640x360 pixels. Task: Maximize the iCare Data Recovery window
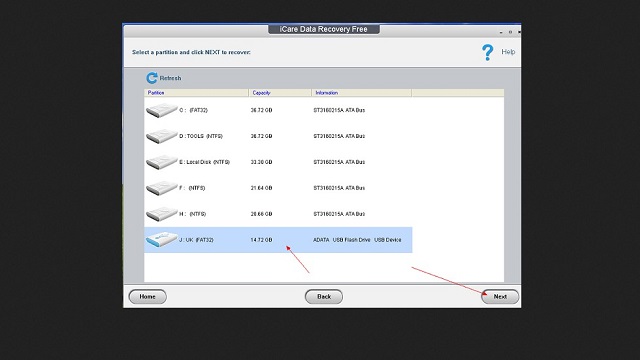point(510,32)
